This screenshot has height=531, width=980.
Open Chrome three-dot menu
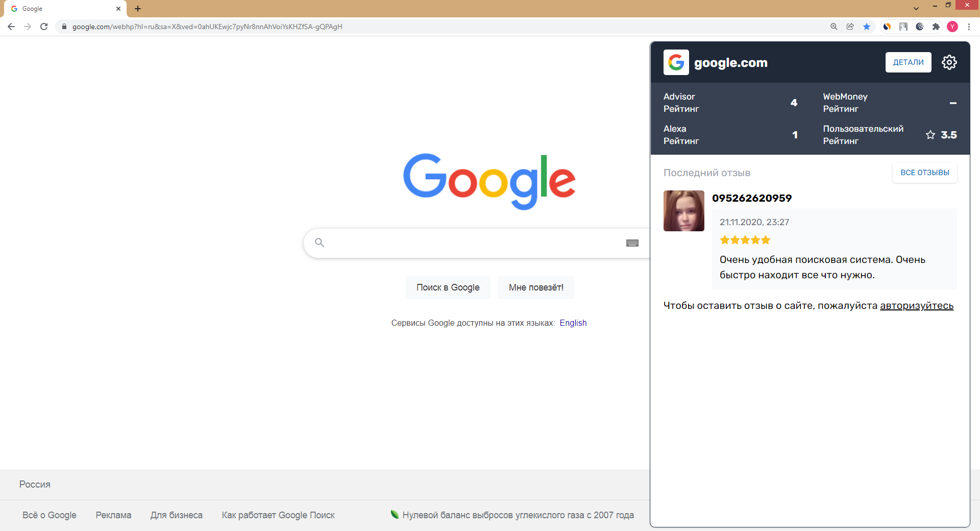pyautogui.click(x=969, y=27)
